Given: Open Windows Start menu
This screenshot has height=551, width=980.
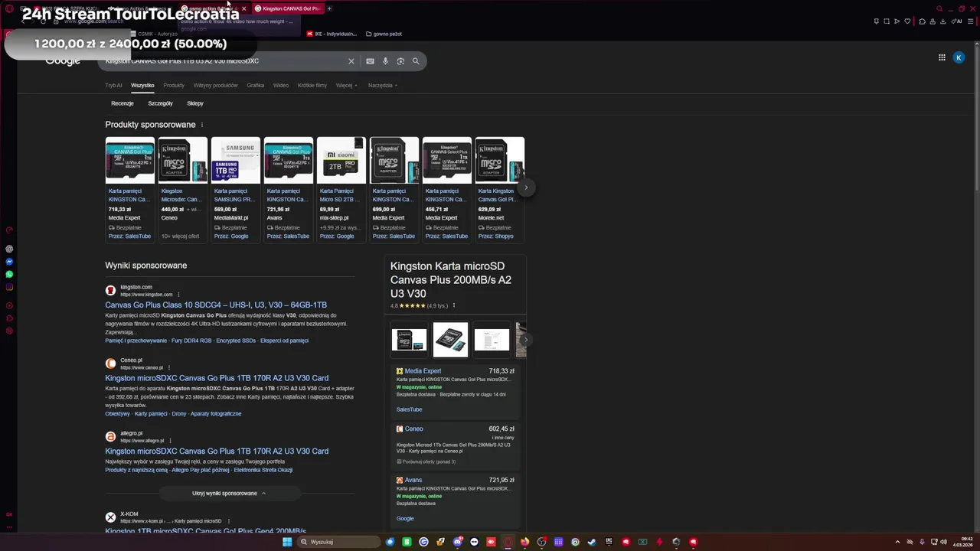Looking at the screenshot, I should click(x=287, y=542).
